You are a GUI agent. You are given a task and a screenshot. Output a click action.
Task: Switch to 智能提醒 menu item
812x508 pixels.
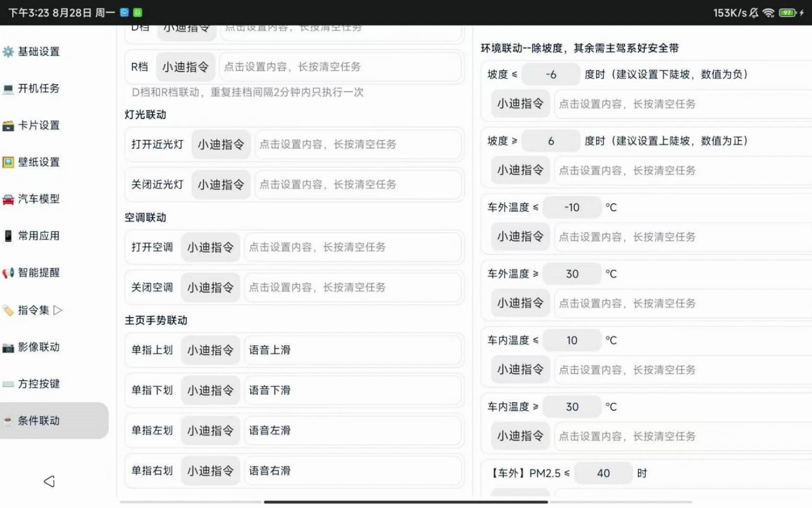[x=39, y=273]
